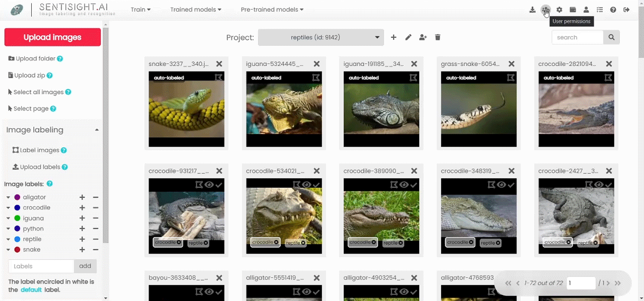644x301 pixels.
Task: Open the wallet icon
Action: tap(573, 10)
